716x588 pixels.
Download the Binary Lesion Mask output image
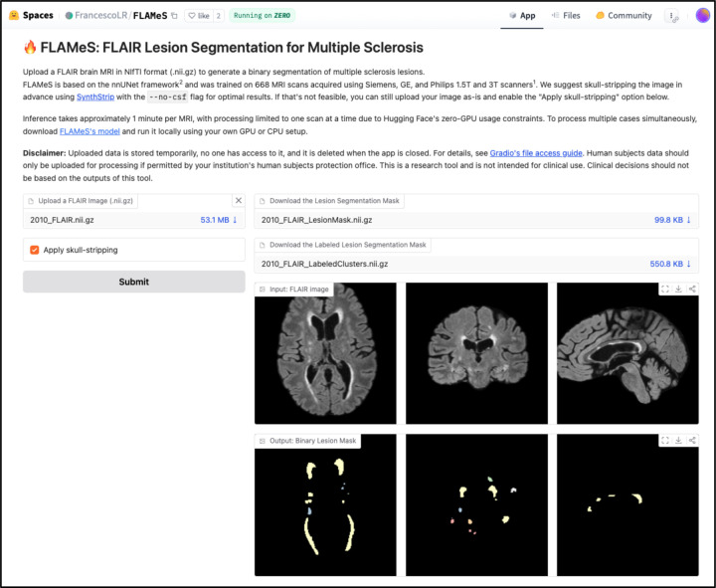point(678,440)
